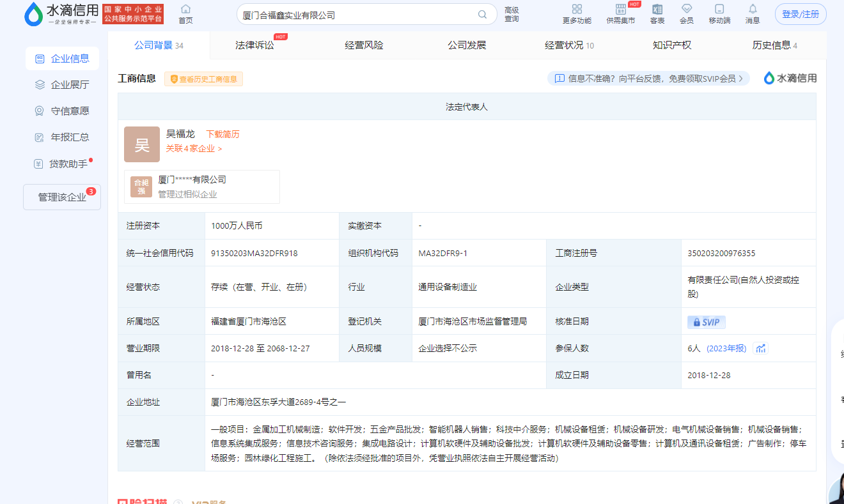The width and height of the screenshot is (844, 504).
Task: Select 企业信息 in sidebar
Action: point(62,59)
